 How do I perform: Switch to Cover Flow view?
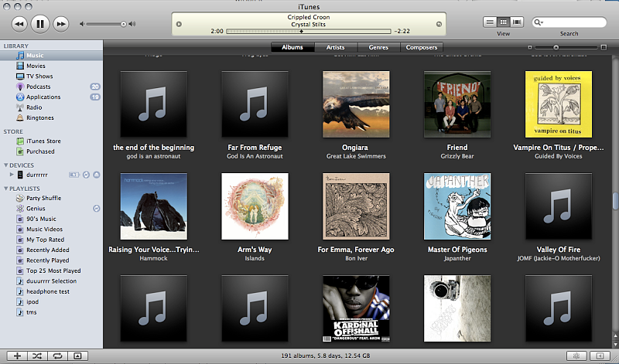click(517, 22)
